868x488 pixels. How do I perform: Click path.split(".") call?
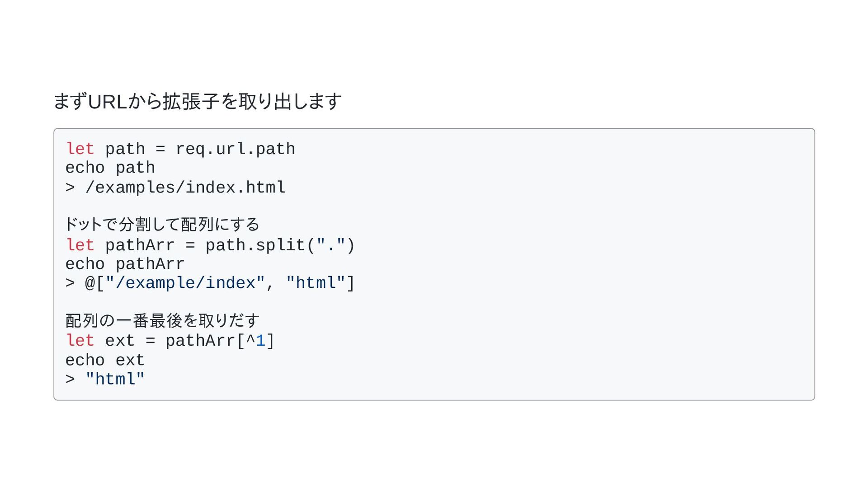click(x=280, y=245)
